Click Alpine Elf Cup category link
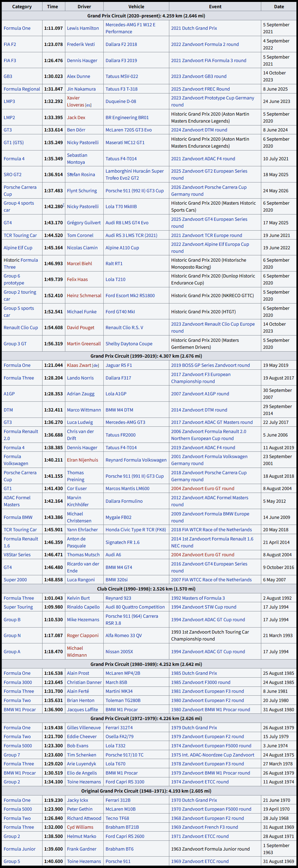This screenshot has height=868, width=298. 18,248
